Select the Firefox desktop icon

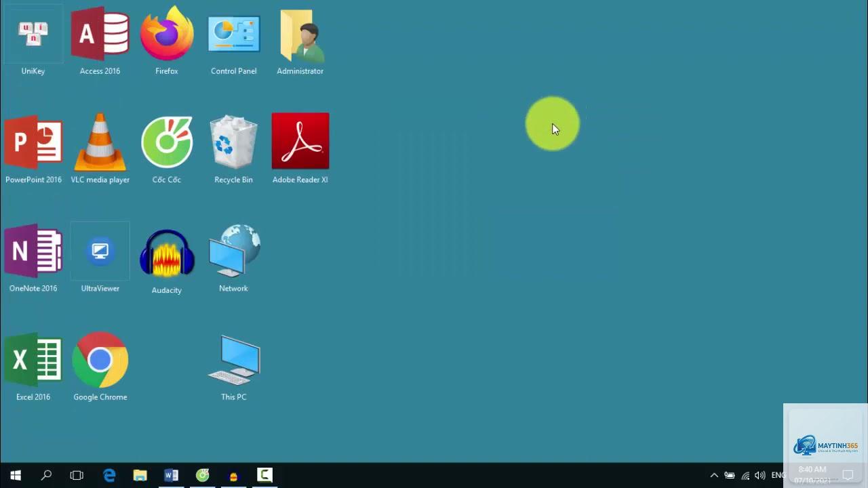[x=167, y=41]
